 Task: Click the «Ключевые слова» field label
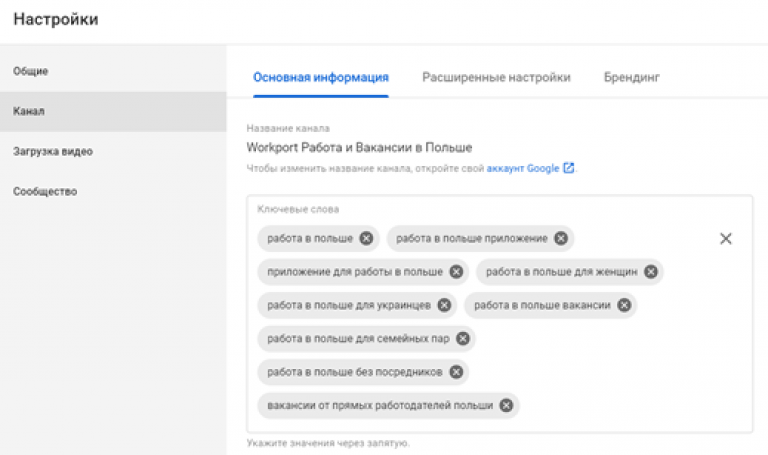(x=298, y=209)
